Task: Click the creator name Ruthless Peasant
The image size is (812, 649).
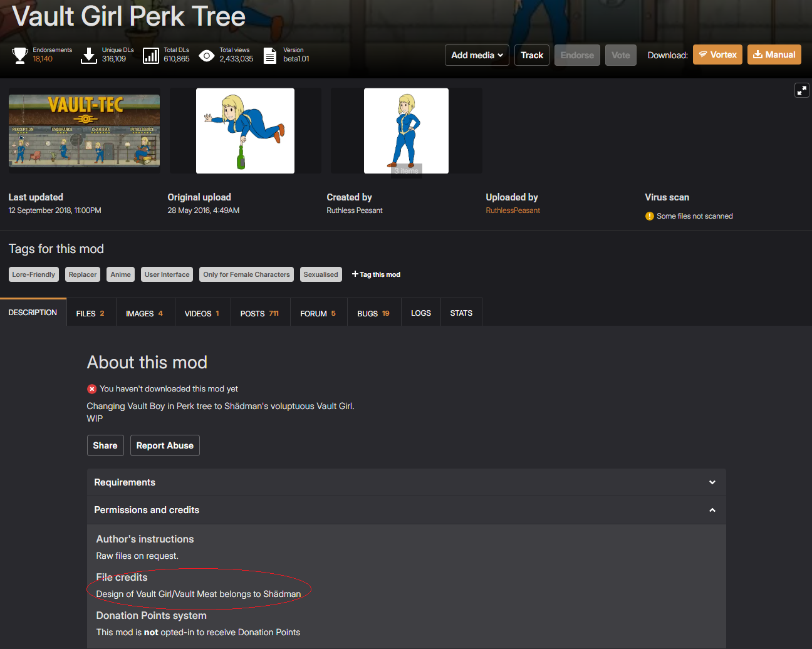Action: pos(355,210)
